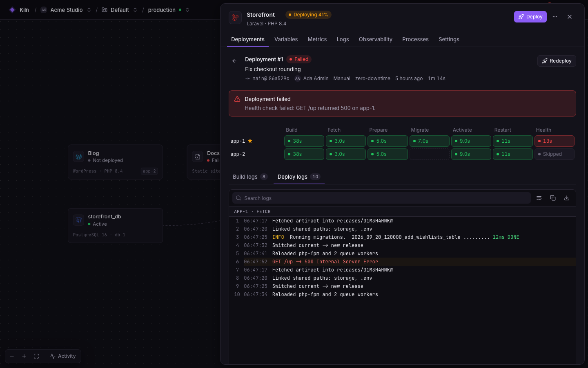Open the storefront_db database card
Viewport: 588px width, 368px height.
point(115,226)
